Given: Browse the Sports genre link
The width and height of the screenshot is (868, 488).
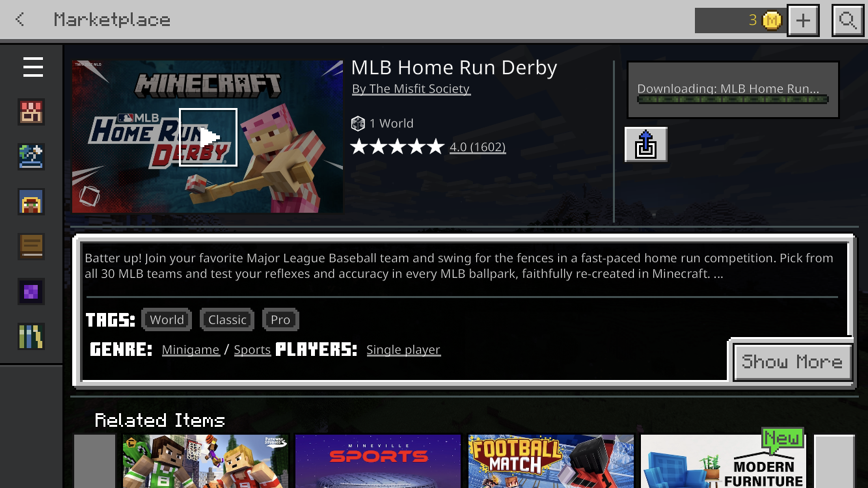Looking at the screenshot, I should coord(252,349).
